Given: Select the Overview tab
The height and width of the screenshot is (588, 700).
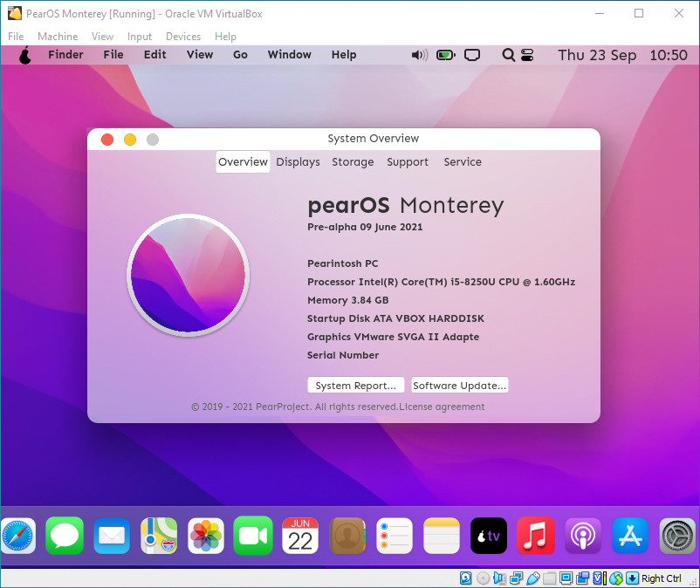Looking at the screenshot, I should (x=243, y=162).
